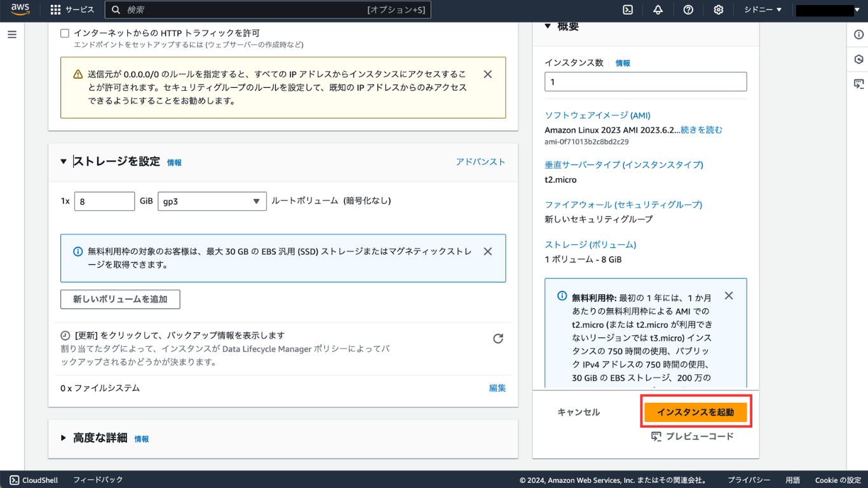Click the アドバンスト link

tap(480, 162)
